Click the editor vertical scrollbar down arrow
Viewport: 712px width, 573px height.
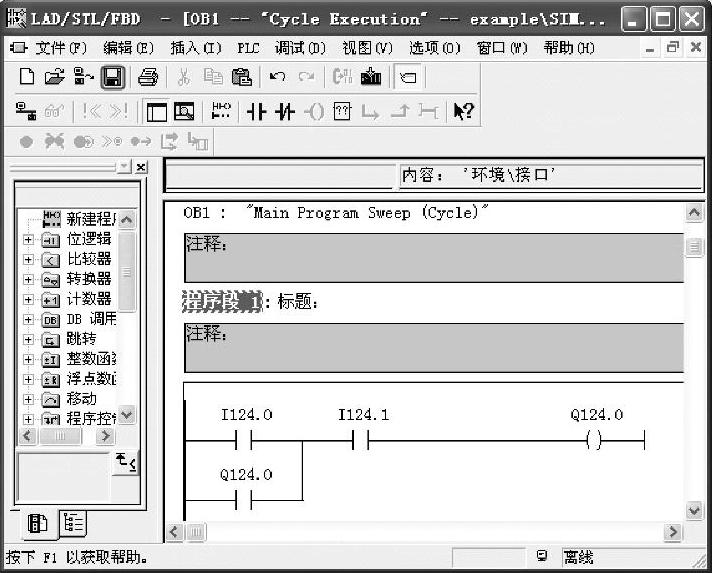[694, 510]
